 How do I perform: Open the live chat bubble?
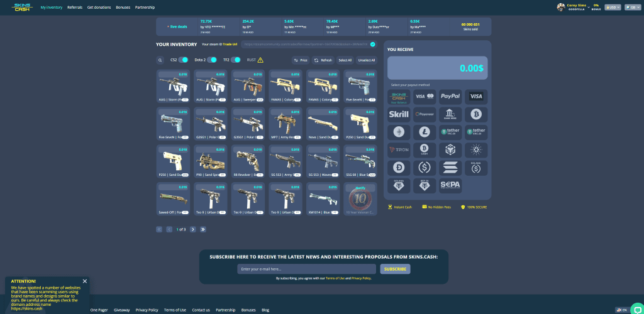tap(637, 309)
